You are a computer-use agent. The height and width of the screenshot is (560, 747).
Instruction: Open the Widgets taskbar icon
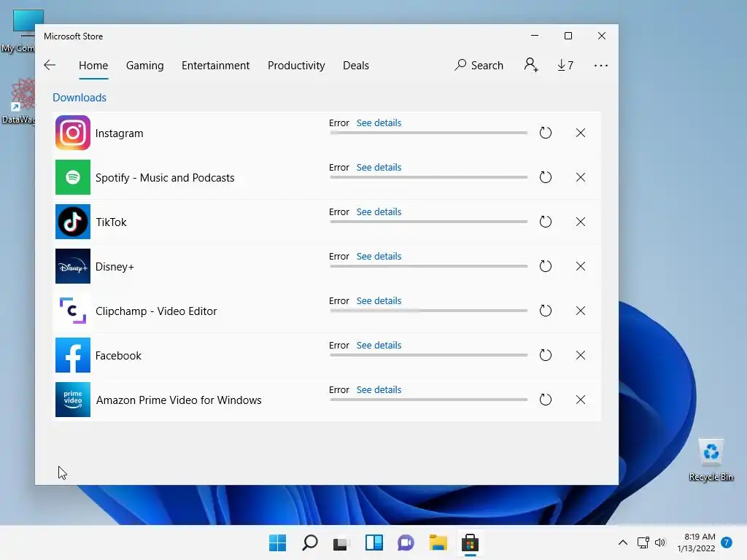coord(374,542)
